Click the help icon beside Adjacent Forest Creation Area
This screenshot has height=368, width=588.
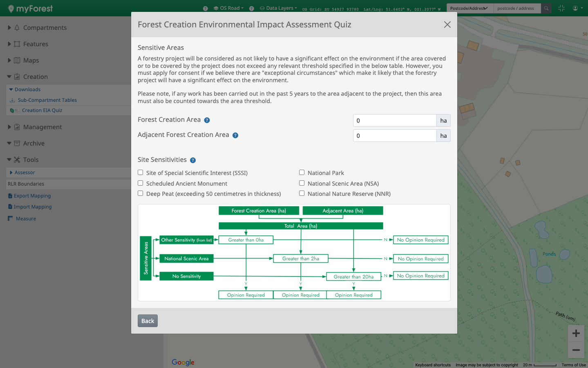(235, 135)
